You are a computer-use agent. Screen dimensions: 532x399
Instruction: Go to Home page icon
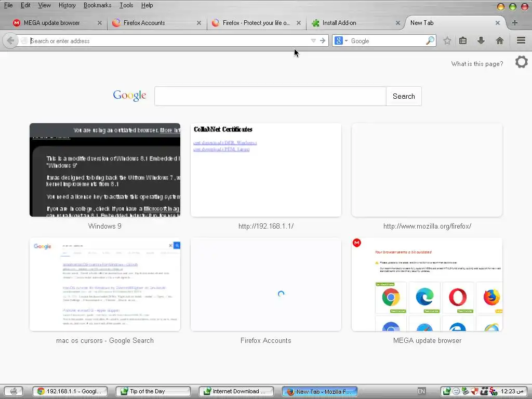(499, 41)
